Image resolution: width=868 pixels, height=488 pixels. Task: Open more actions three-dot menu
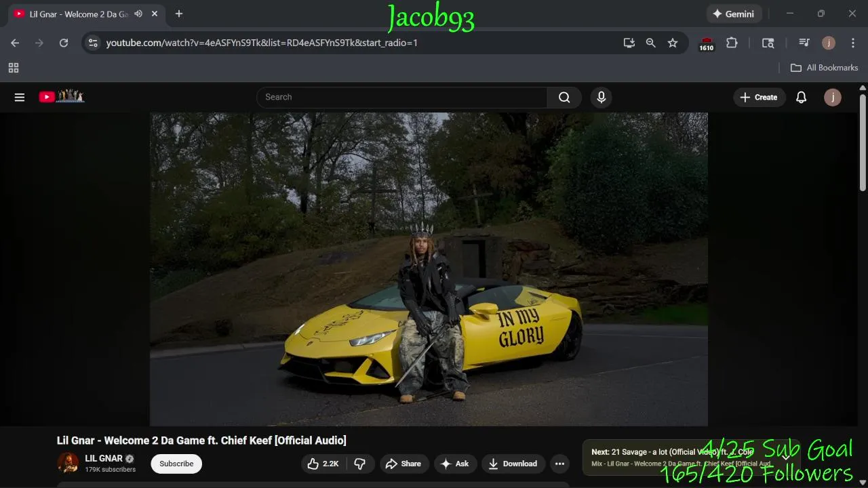tap(559, 464)
